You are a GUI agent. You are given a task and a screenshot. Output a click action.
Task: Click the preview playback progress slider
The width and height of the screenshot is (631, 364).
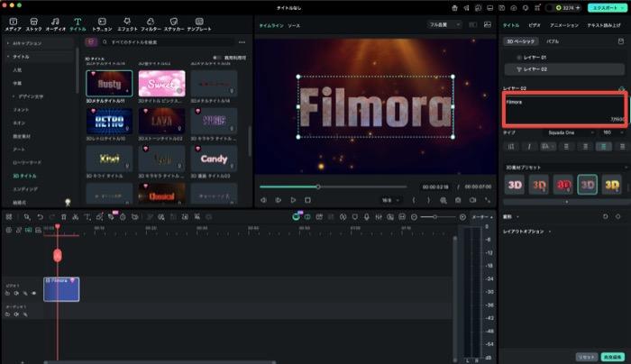(x=334, y=187)
